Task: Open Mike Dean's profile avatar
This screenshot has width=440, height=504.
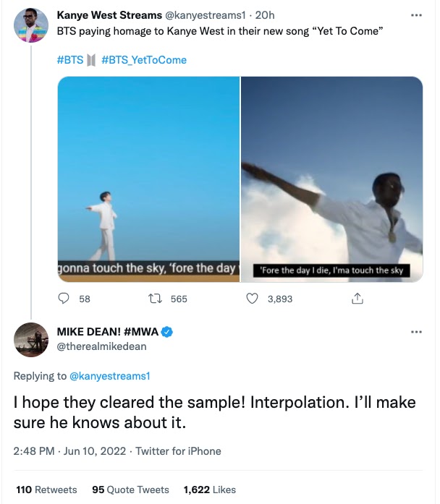Action: click(32, 340)
